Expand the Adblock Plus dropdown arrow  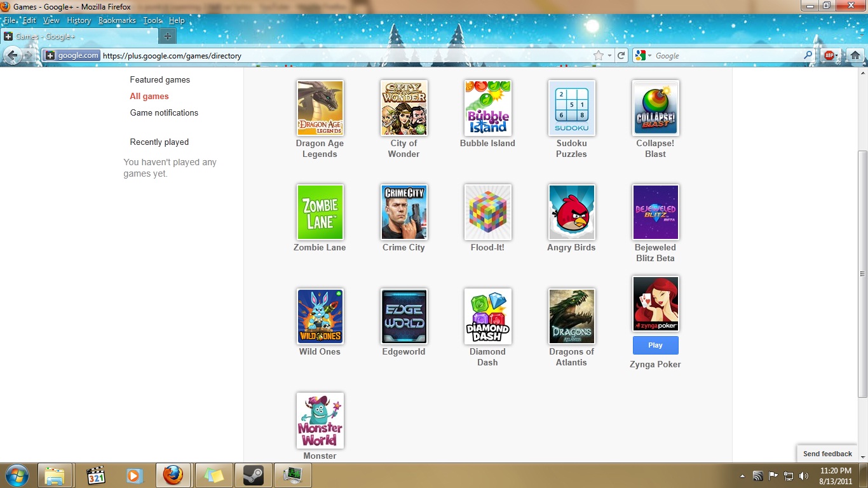[x=837, y=56]
